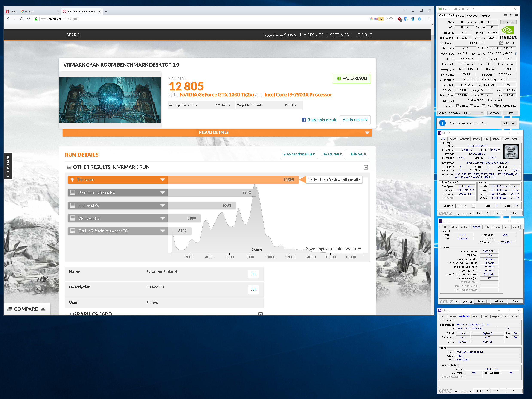Click View benchmark run
532x399 pixels.
tap(299, 154)
